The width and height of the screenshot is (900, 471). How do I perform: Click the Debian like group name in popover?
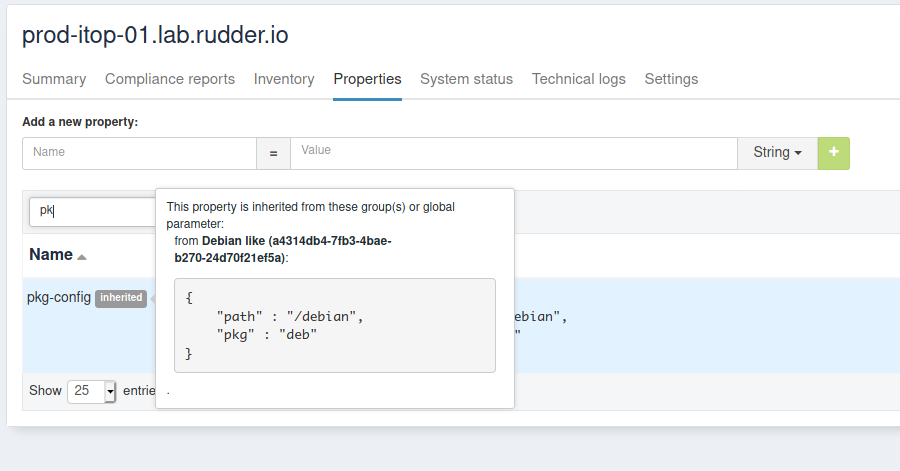tap(234, 241)
